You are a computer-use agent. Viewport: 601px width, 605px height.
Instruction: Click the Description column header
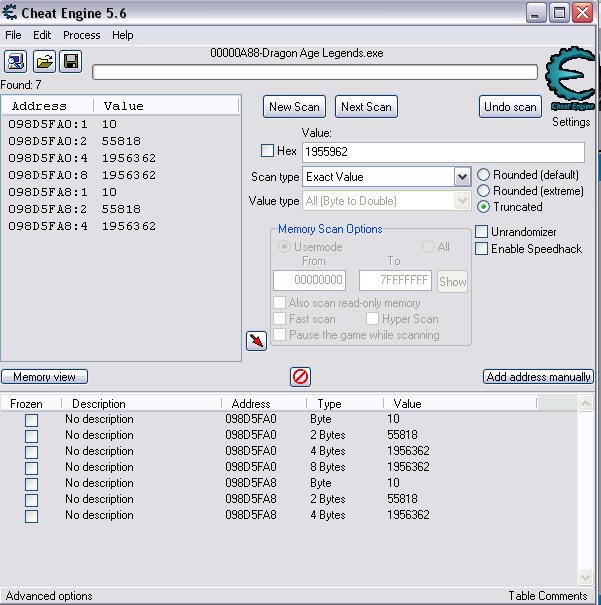(x=141, y=404)
